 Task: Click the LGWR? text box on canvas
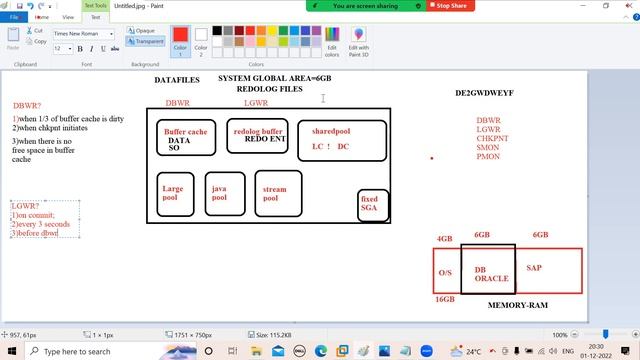[x=45, y=219]
